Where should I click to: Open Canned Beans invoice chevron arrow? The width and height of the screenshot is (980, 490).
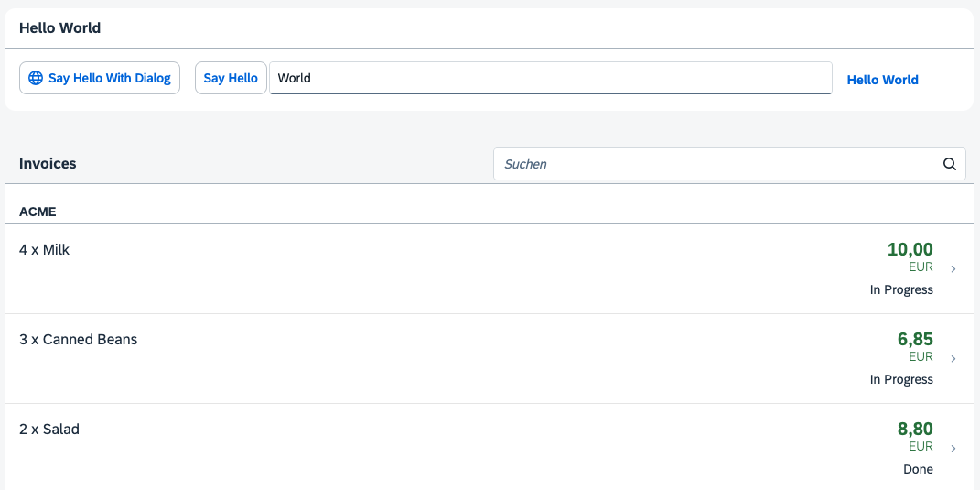point(953,359)
